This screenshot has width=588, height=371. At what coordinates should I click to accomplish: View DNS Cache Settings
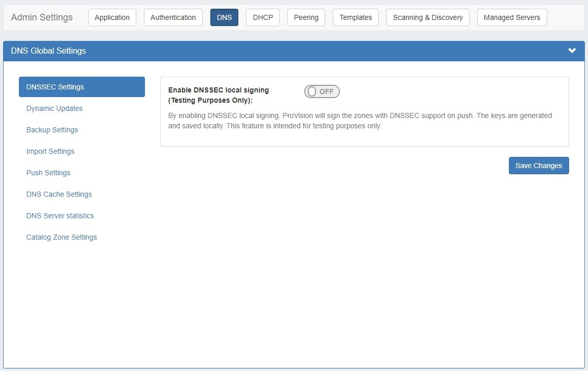(59, 194)
